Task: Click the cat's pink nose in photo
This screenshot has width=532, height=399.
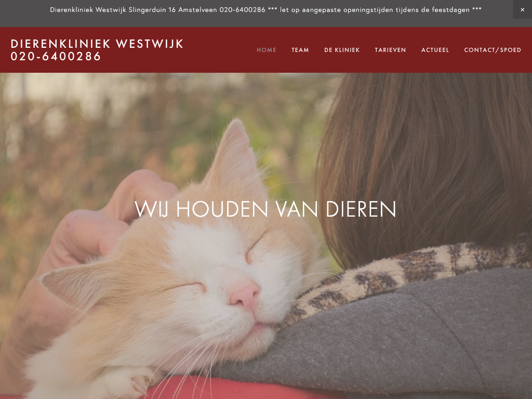Action: (245, 296)
